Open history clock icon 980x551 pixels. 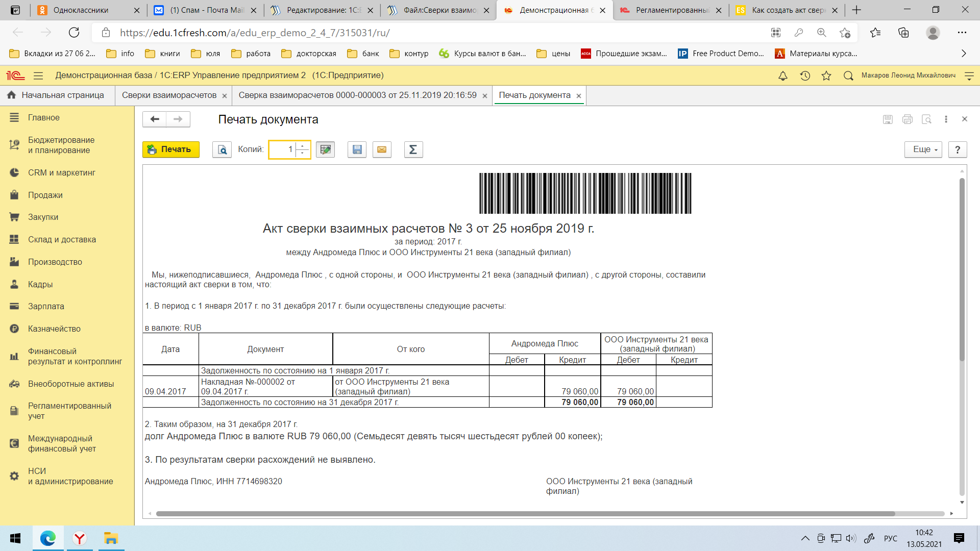(805, 76)
